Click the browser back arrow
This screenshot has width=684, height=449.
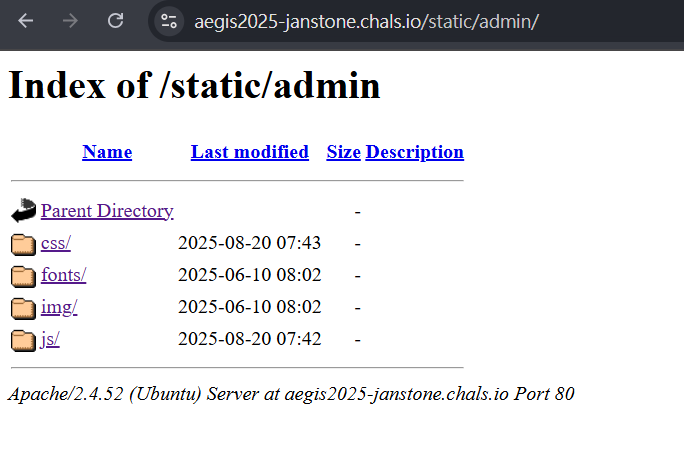coord(26,21)
